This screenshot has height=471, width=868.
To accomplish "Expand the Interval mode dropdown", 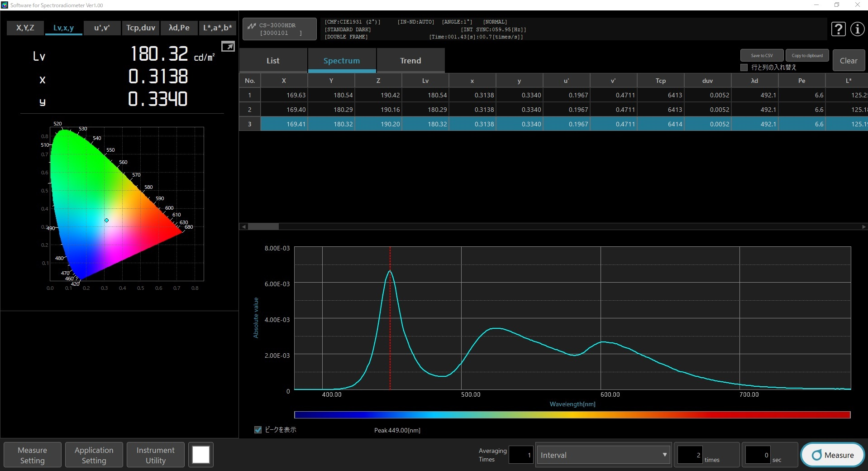I will coord(603,455).
